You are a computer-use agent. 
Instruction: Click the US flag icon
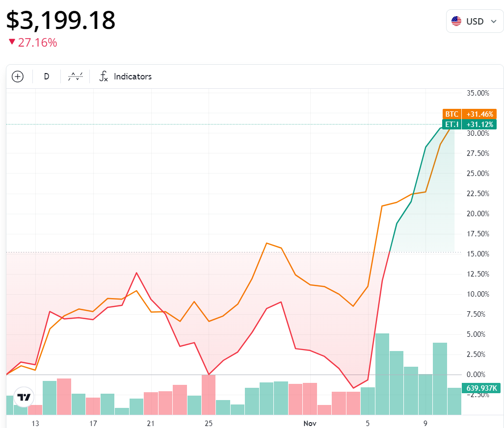tap(457, 21)
